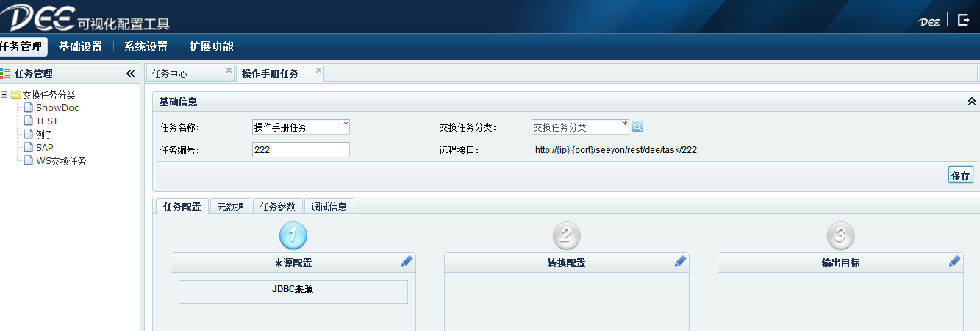Switch to the 任务参数 tab
The image size is (980, 331).
(x=278, y=207)
